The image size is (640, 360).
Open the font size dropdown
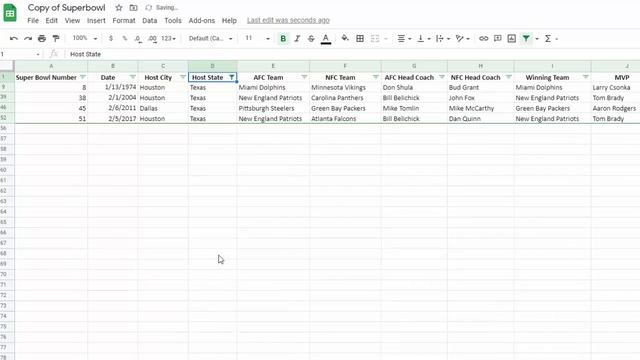pos(258,38)
